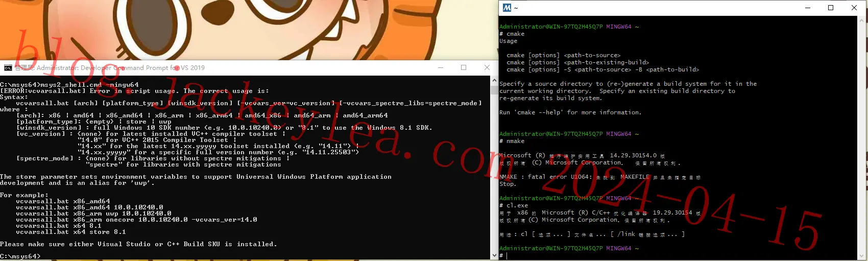Click the empty Command Prompt scrollbar track

(494, 173)
